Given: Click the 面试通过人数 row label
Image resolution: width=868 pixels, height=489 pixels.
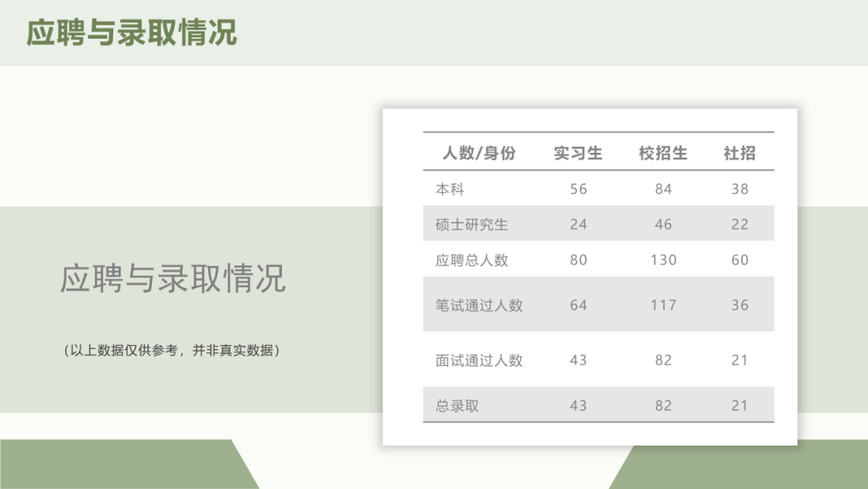Looking at the screenshot, I should click(x=479, y=360).
